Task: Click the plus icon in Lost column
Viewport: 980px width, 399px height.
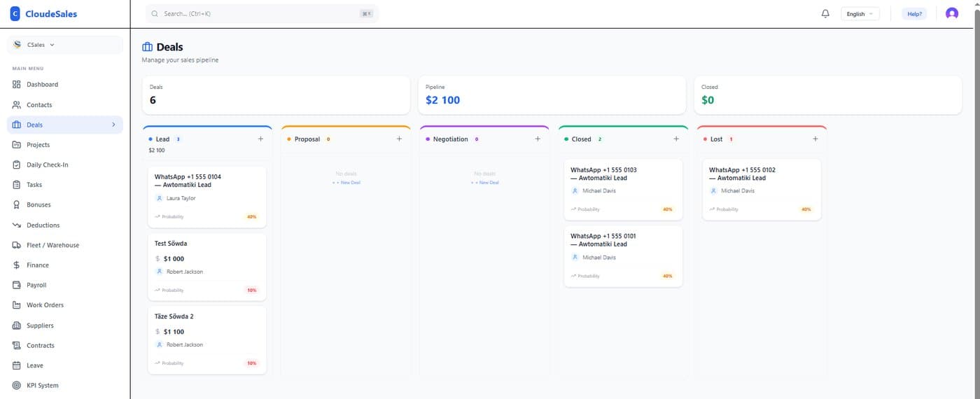Action: 815,139
